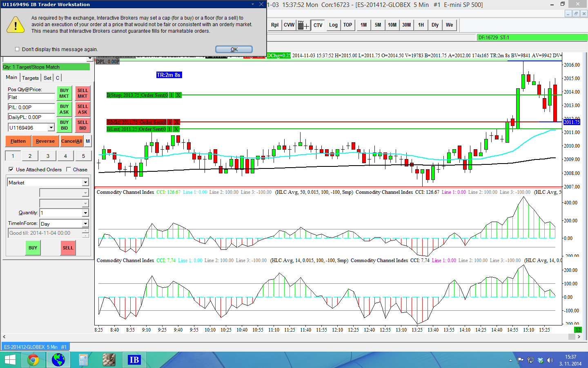The height and width of the screenshot is (368, 588).
Task: Show hidden system tray icons
Action: [x=510, y=360]
